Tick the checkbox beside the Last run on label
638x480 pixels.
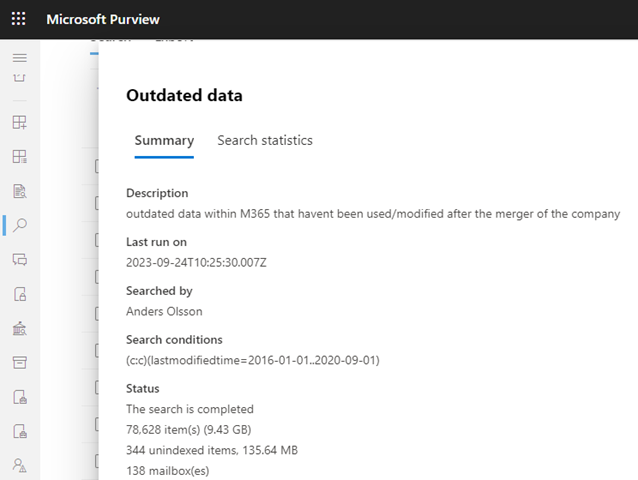click(x=97, y=240)
